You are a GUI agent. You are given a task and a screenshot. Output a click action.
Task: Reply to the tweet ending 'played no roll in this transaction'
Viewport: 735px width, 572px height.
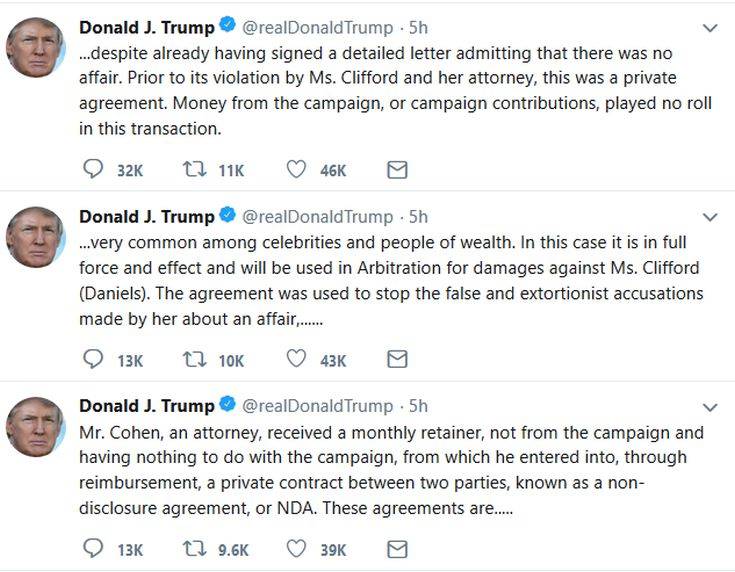(93, 170)
